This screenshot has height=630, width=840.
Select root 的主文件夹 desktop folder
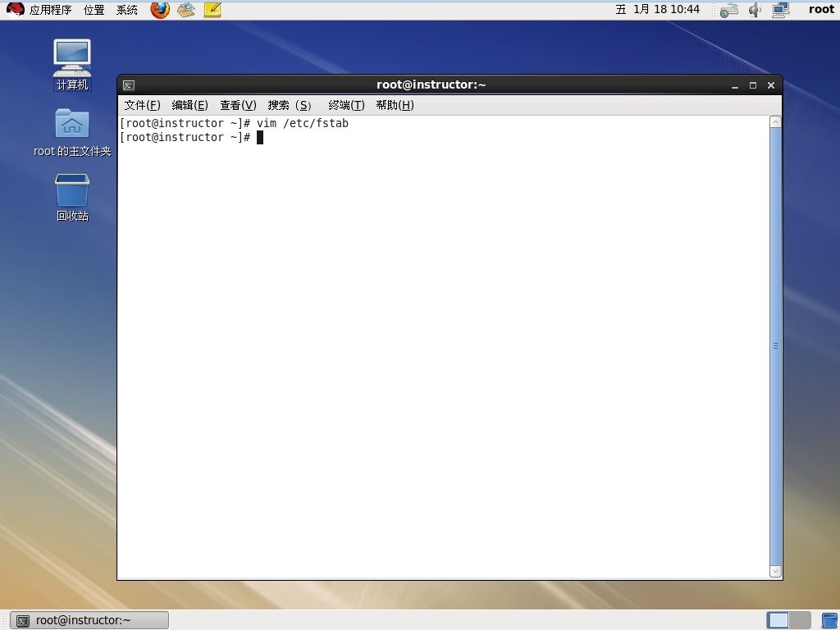coord(72,132)
